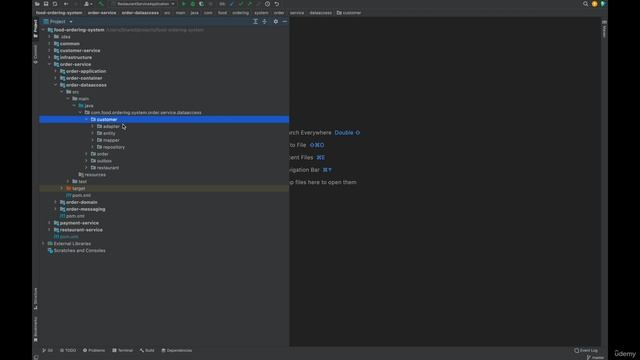This screenshot has height=360, width=640.
Task: Expand the order-container module arrow
Action: (56, 78)
